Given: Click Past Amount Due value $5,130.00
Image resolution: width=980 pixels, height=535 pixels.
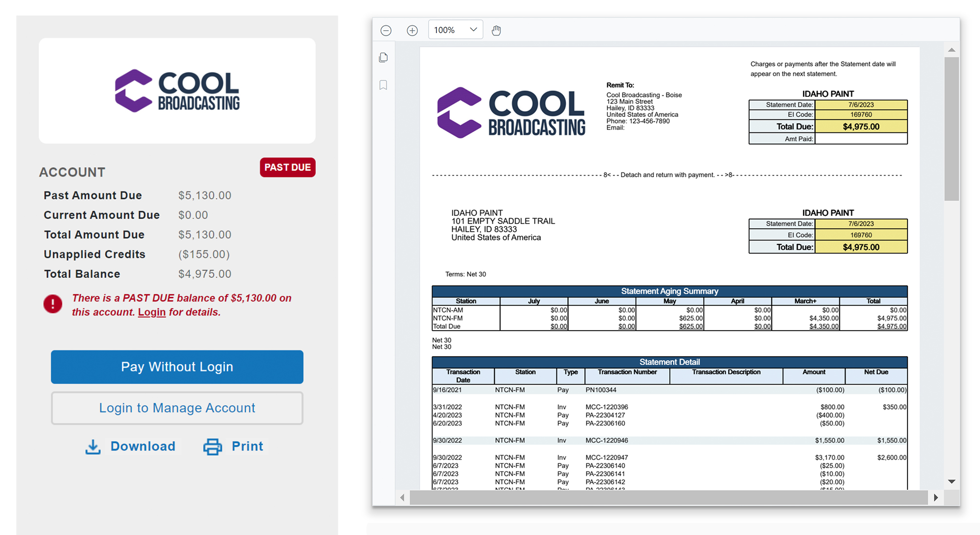Looking at the screenshot, I should (x=205, y=195).
